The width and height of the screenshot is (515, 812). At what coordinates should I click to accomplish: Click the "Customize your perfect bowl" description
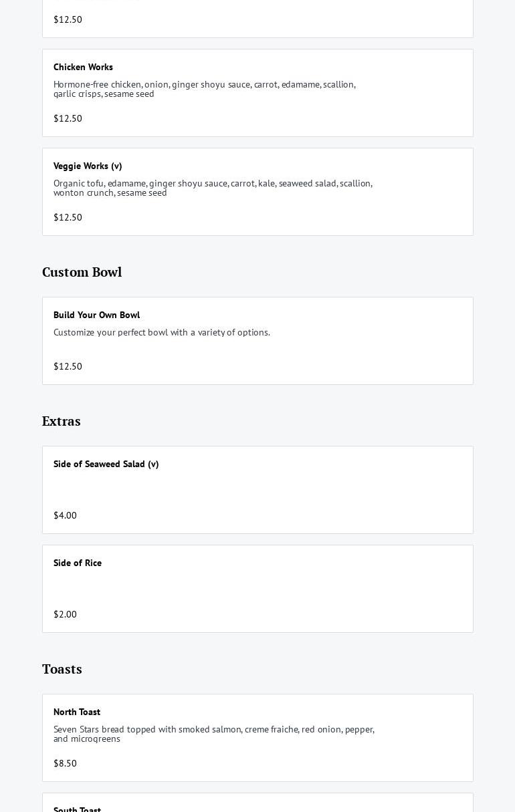click(162, 332)
